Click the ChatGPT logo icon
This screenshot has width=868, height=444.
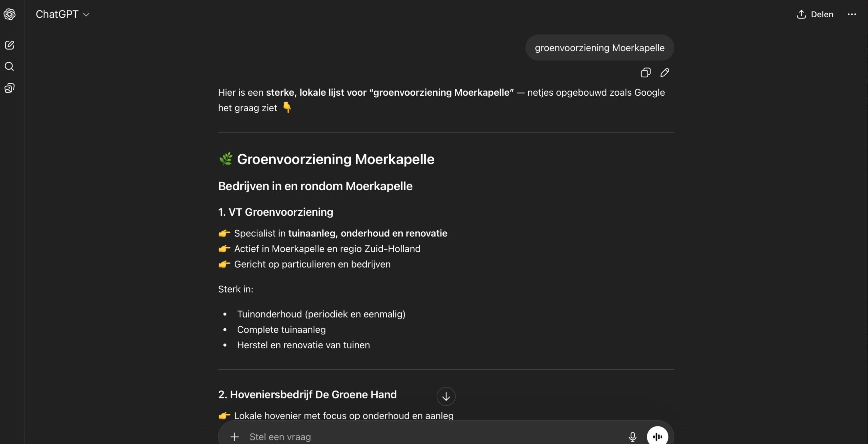pyautogui.click(x=9, y=14)
